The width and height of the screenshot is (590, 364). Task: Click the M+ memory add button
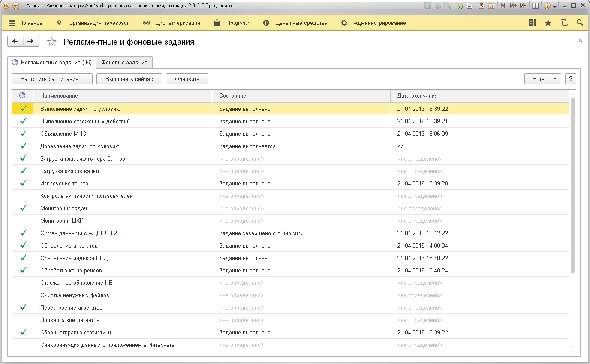[x=513, y=6]
